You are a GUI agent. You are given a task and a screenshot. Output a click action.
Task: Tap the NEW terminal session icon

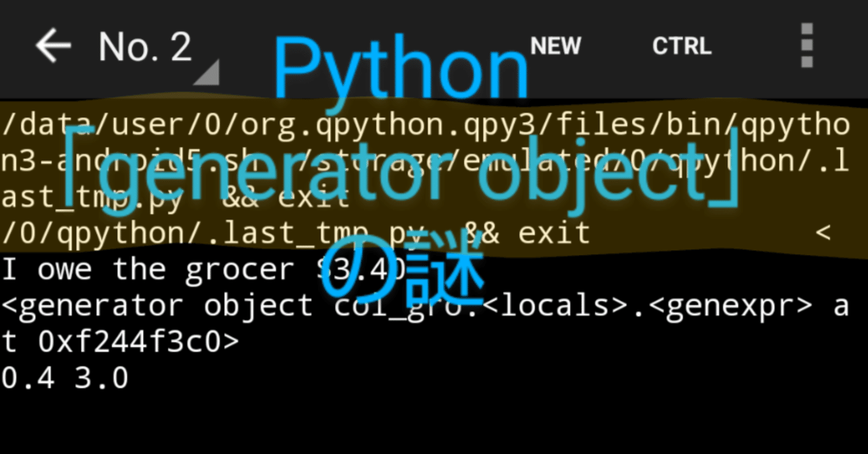point(555,46)
